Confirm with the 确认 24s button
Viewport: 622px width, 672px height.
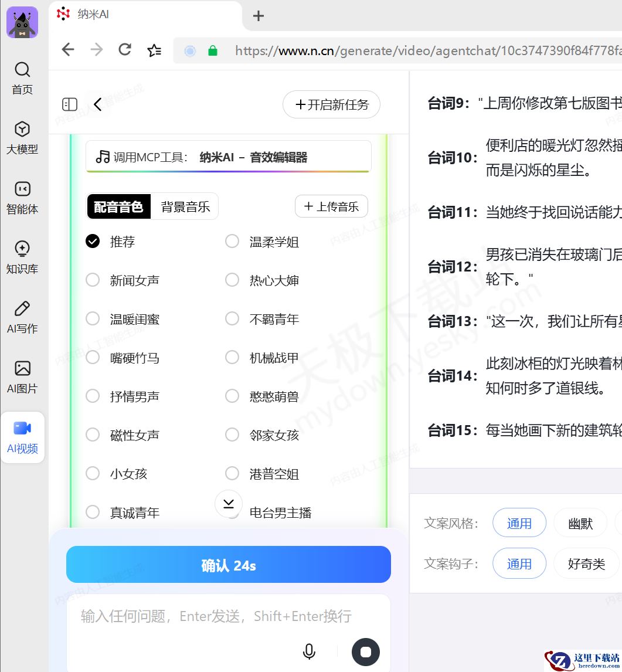228,565
